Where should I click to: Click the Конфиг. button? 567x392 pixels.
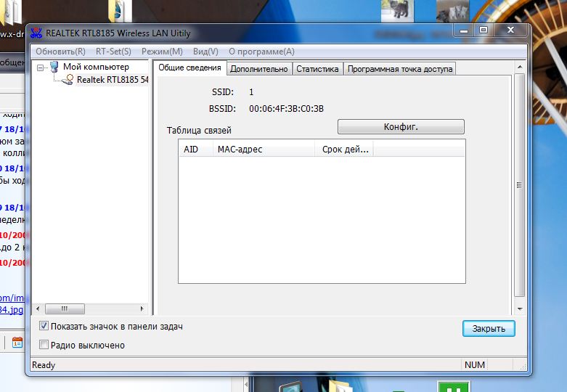coord(401,127)
